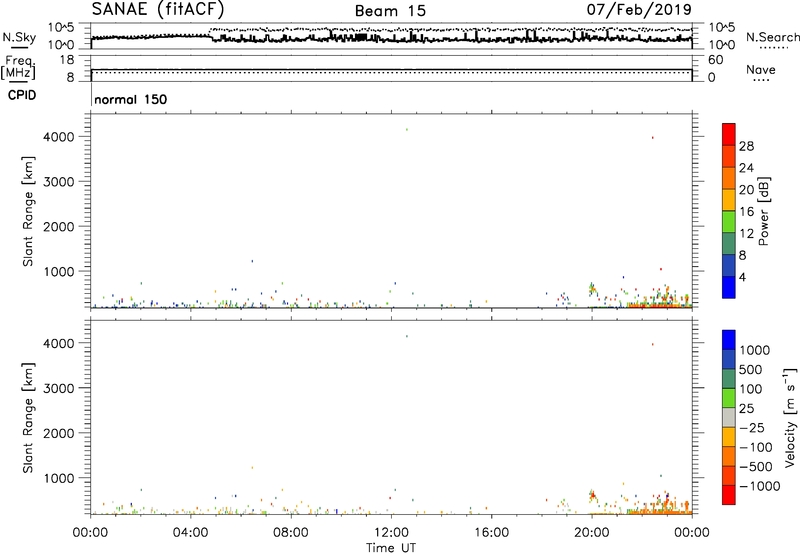Click the '04:00' time tick label
The image size is (800, 554).
[x=191, y=533]
